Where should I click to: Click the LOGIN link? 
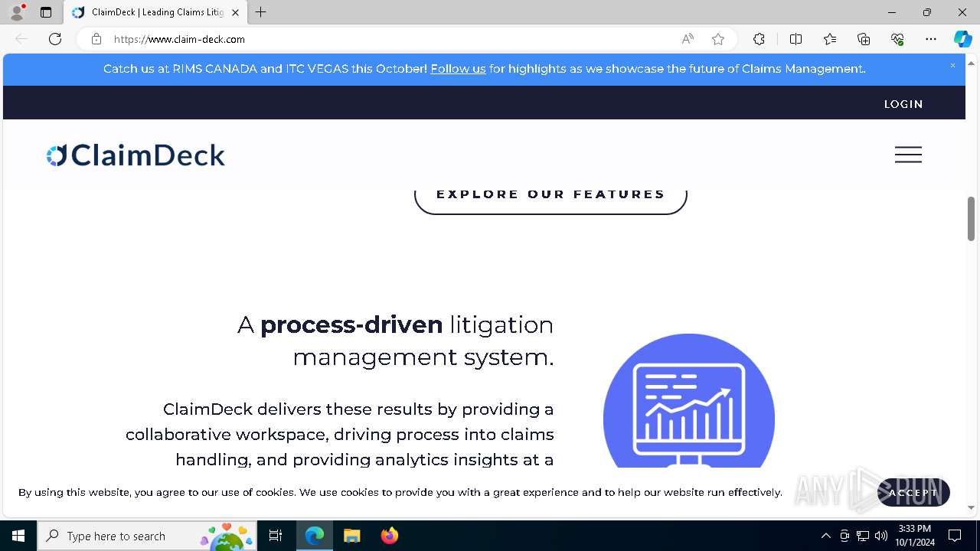pyautogui.click(x=903, y=104)
